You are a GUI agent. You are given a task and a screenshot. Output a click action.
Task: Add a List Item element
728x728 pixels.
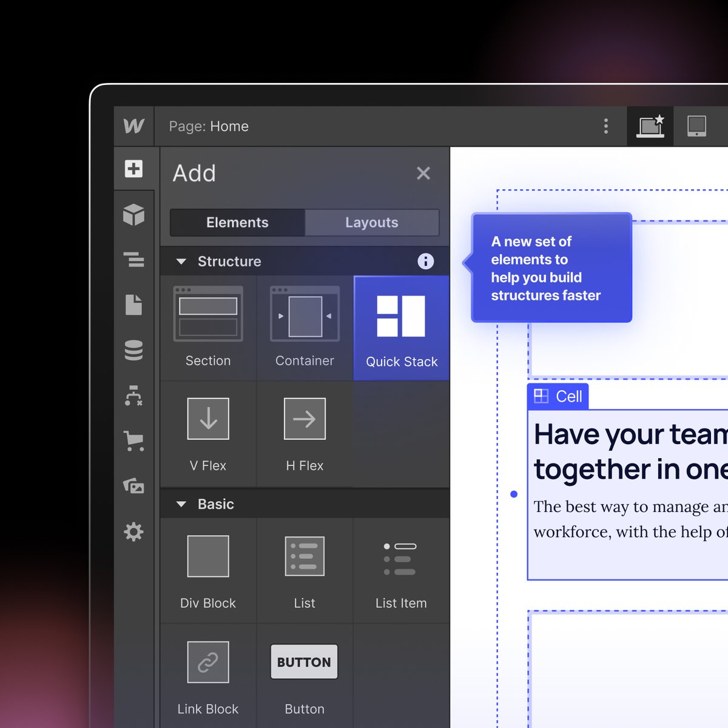(402, 571)
